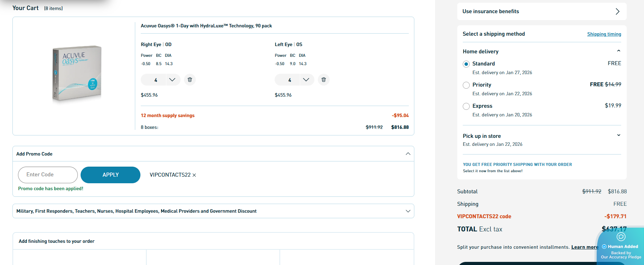The width and height of the screenshot is (644, 265).
Task: Click Learn more about installments
Action: coord(585,247)
